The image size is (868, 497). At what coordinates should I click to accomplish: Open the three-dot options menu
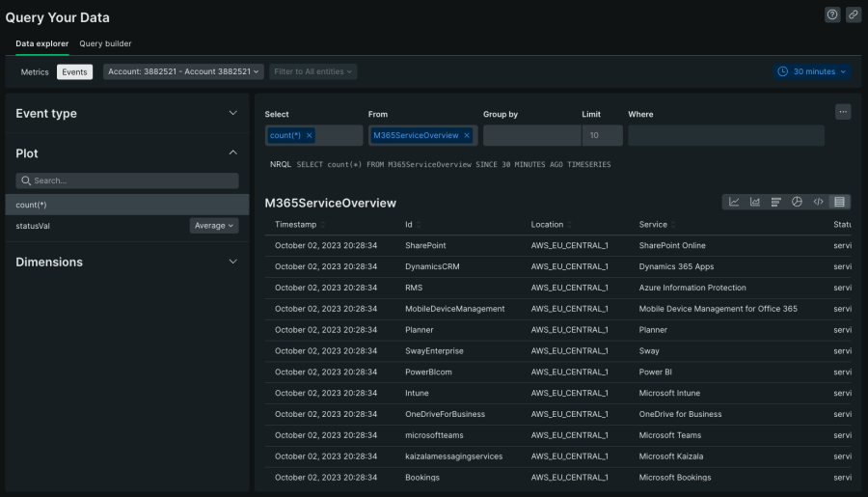pos(843,112)
